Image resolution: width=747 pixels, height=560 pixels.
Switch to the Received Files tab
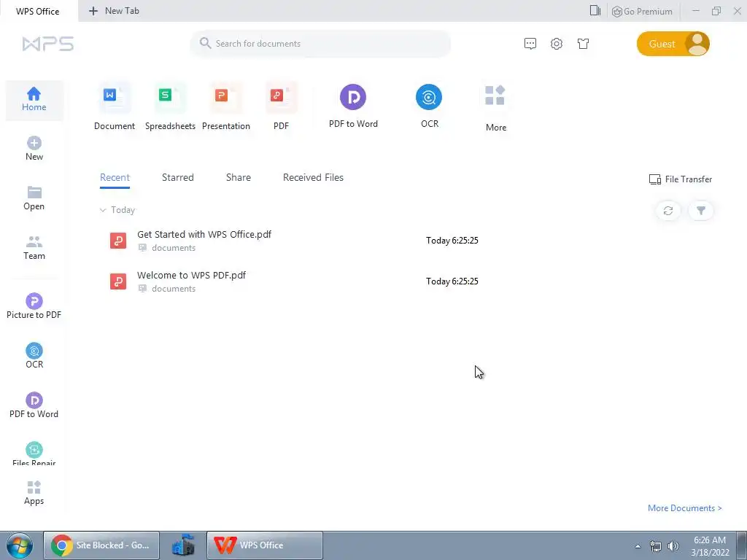click(x=313, y=178)
